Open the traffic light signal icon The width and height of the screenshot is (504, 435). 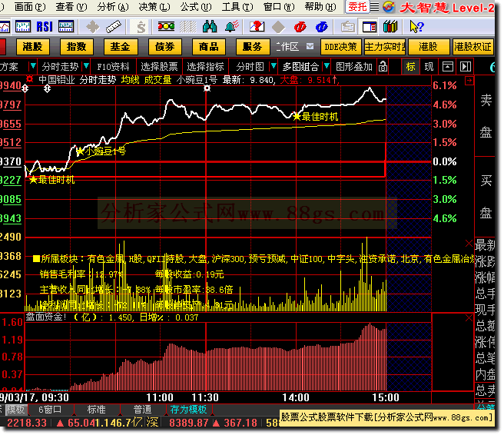pos(166,26)
